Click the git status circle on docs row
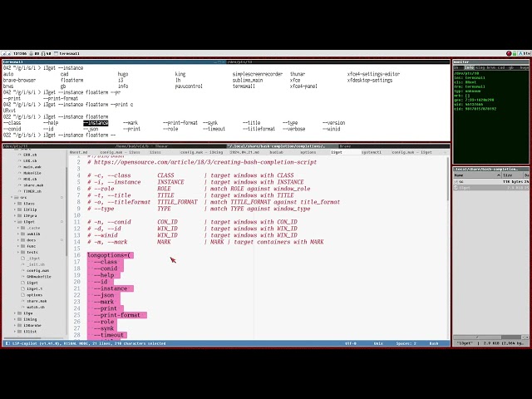Image resolution: width=532 pixels, height=399 pixels. tap(62, 240)
